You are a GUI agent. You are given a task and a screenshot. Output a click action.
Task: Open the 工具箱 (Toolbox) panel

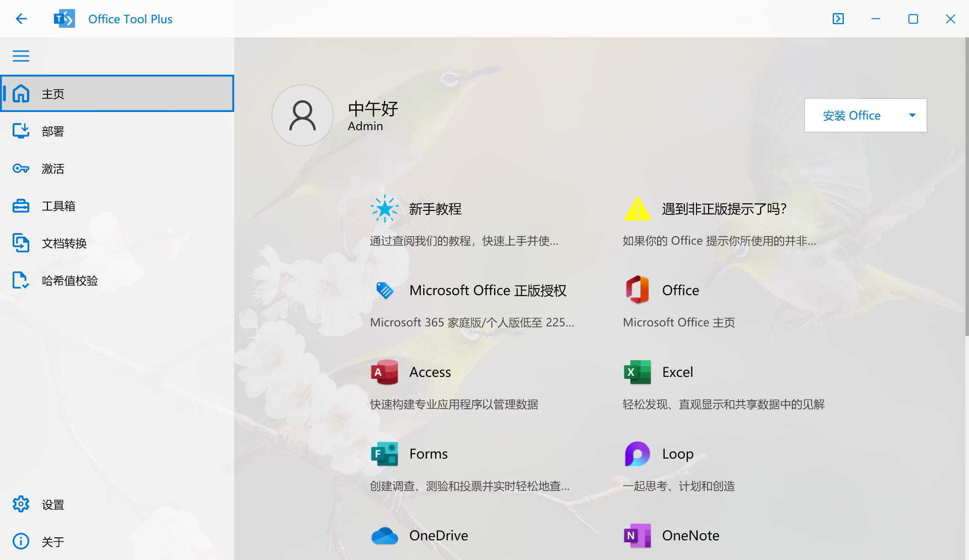(58, 206)
